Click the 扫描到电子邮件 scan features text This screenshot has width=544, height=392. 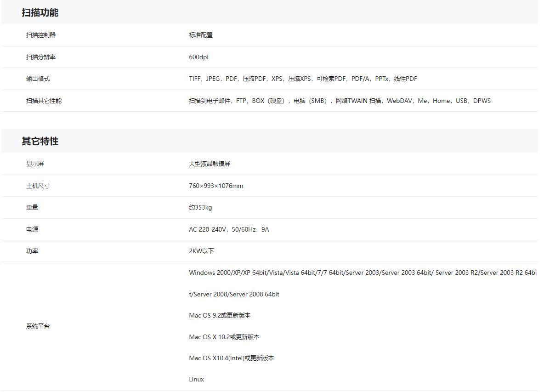coord(340,101)
